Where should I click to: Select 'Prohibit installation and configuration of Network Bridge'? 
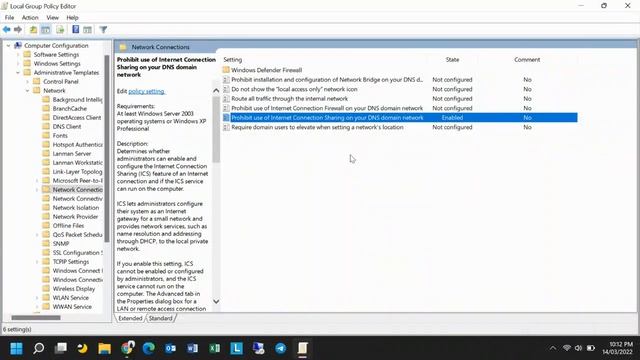tap(327, 80)
